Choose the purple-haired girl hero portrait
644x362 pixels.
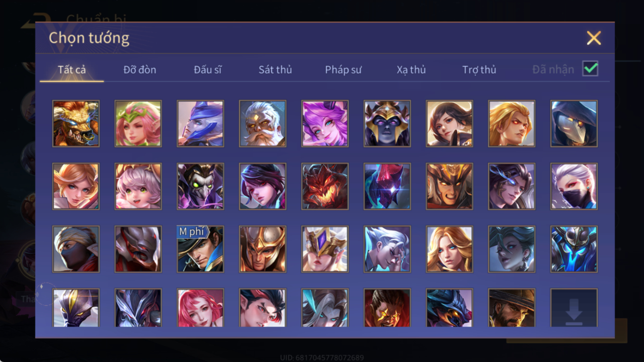pyautogui.click(x=325, y=124)
